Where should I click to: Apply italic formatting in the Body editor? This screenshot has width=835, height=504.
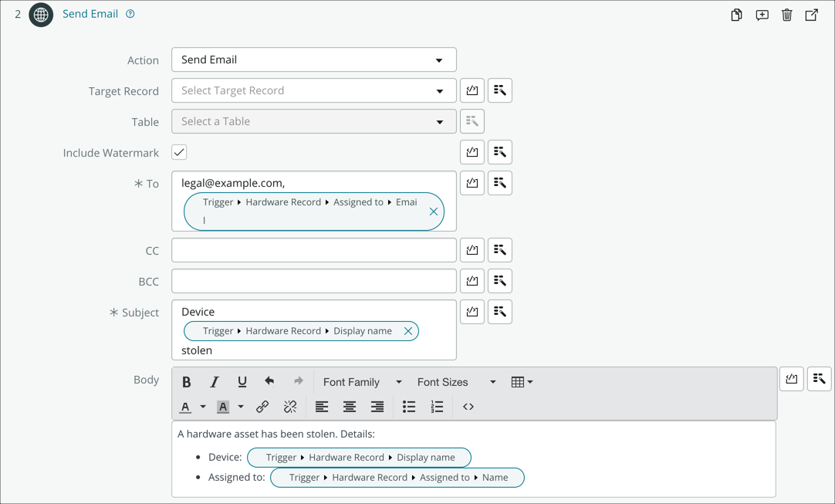tap(214, 381)
